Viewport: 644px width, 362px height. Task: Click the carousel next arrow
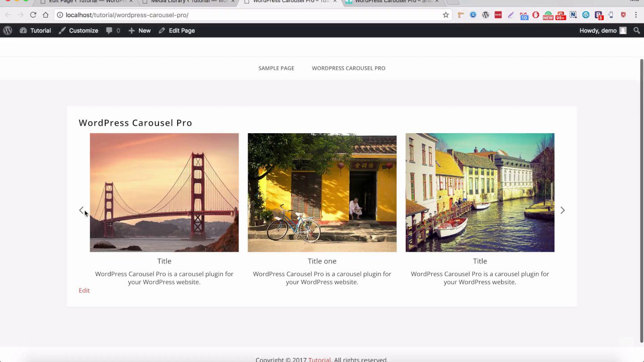(x=562, y=210)
